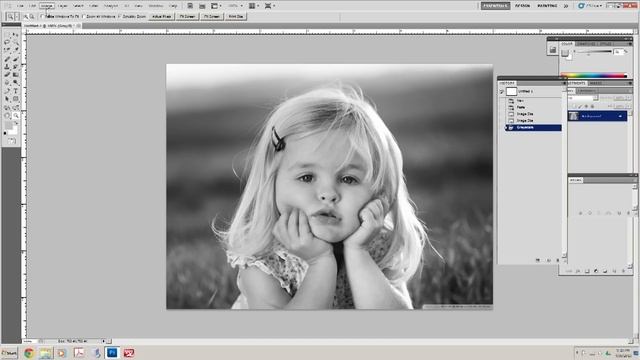Toggle Resize Windows To Fit checkbox

pos(42,16)
